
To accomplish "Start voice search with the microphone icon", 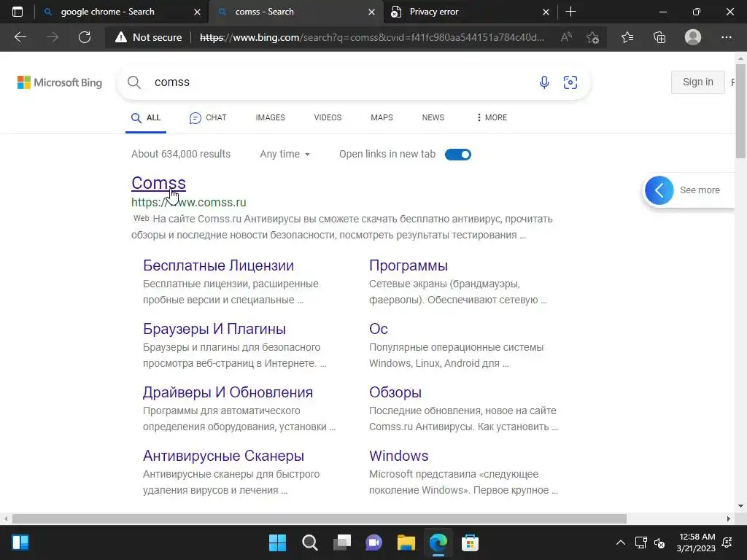I will click(544, 82).
